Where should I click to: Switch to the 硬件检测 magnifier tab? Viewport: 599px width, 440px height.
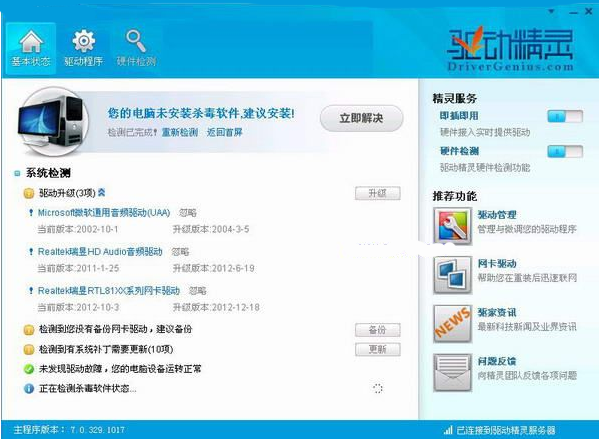(x=136, y=48)
